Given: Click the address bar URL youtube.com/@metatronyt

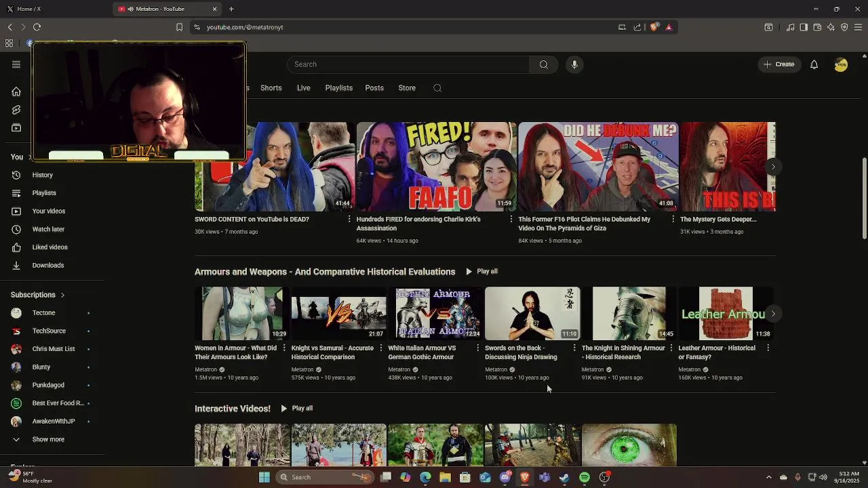Looking at the screenshot, I should [x=245, y=27].
